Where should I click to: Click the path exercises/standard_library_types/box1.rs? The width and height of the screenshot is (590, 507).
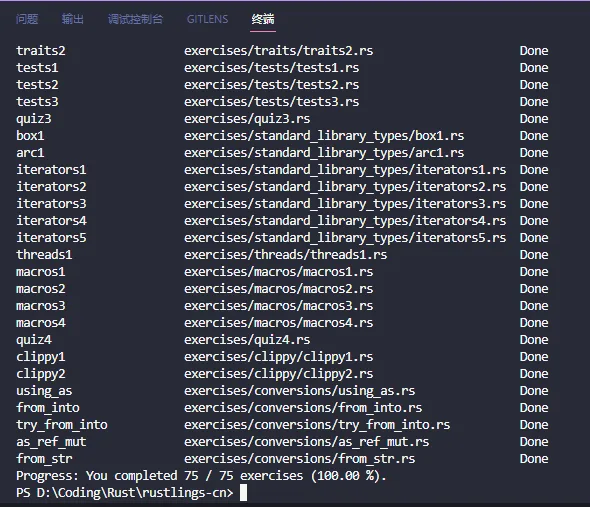pos(324,136)
